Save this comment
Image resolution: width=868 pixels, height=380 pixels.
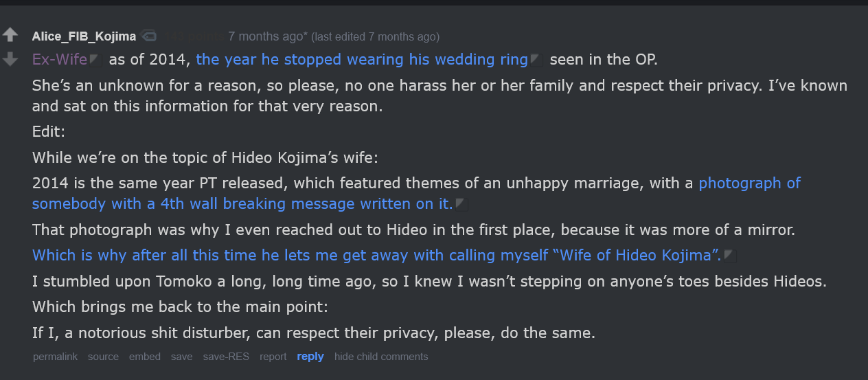pyautogui.click(x=182, y=357)
